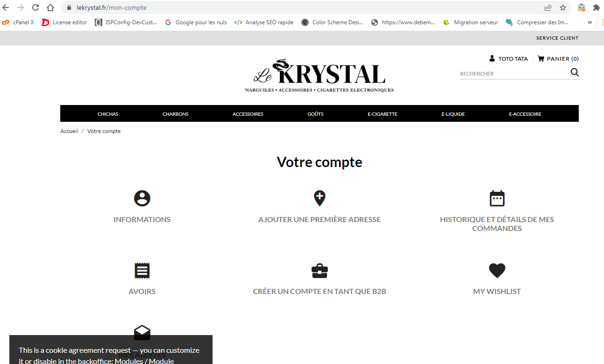Click the Rechercher search field
This screenshot has width=604, height=364.
coord(514,74)
